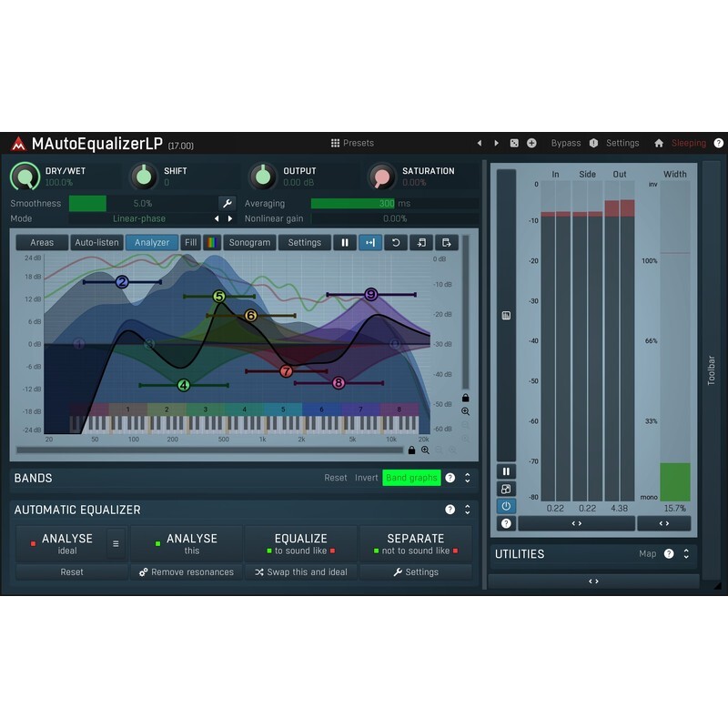Viewport: 728px width, 728px height.
Task: Toggle the Analyzer button
Action: click(152, 242)
